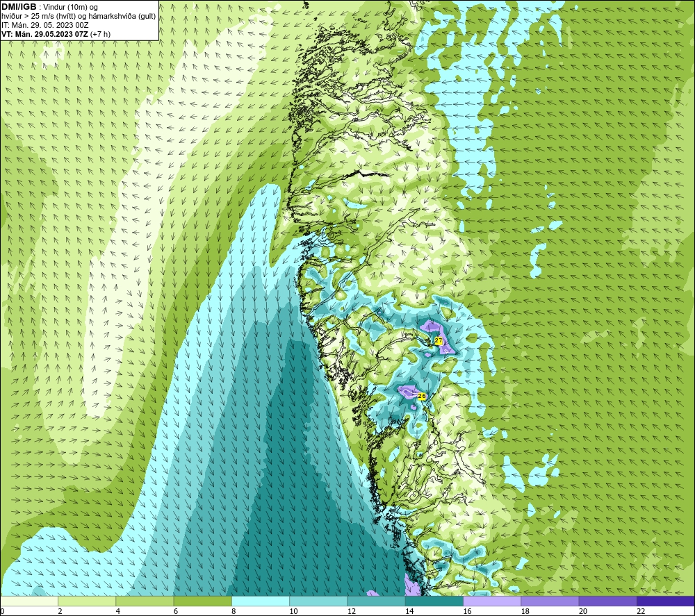The width and height of the screenshot is (695, 616).
Task: Select the dark teal 14–16 m/s legend swatch
Action: point(434,601)
